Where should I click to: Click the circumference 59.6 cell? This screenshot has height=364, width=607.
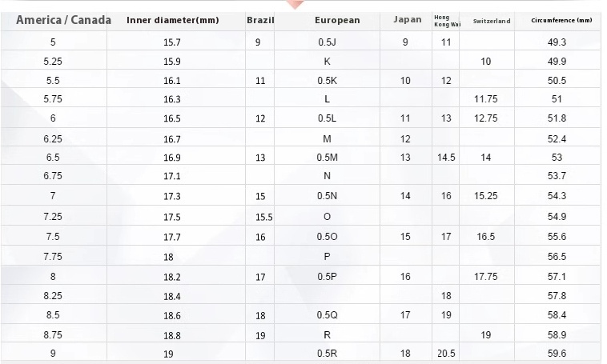pyautogui.click(x=557, y=354)
